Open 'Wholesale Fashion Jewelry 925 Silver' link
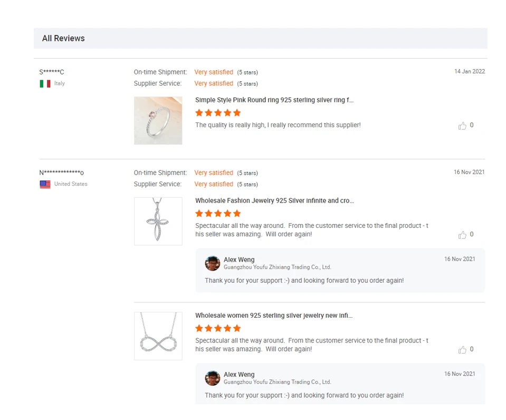506x420 pixels. [274, 201]
